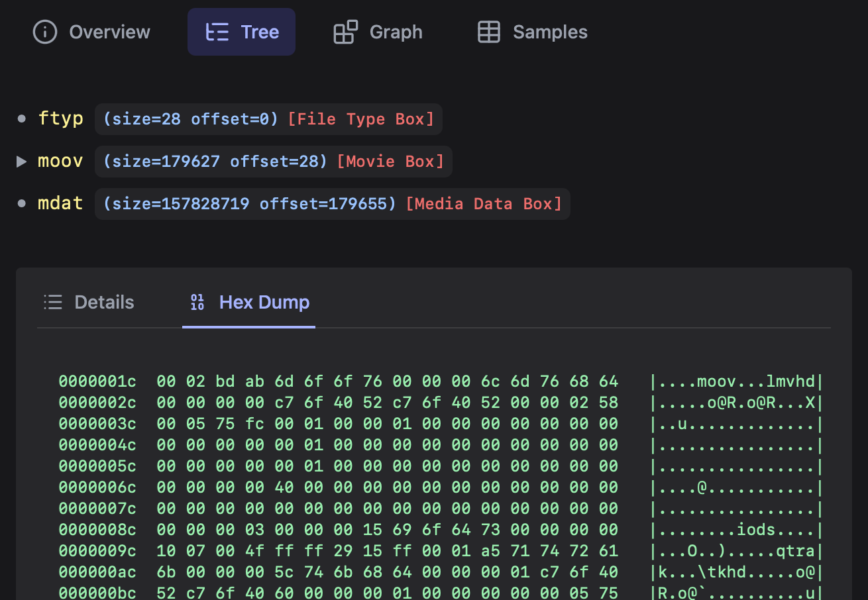
Task: Open the Details tab
Action: (x=104, y=302)
